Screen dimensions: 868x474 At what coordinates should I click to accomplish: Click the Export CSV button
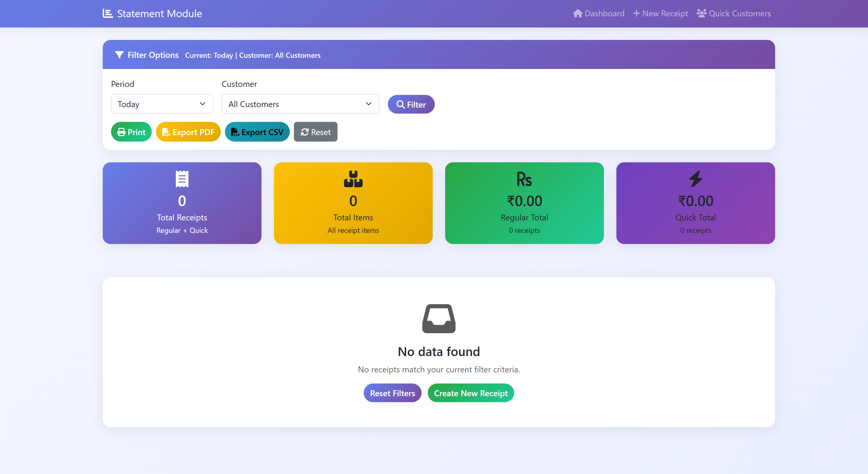257,132
